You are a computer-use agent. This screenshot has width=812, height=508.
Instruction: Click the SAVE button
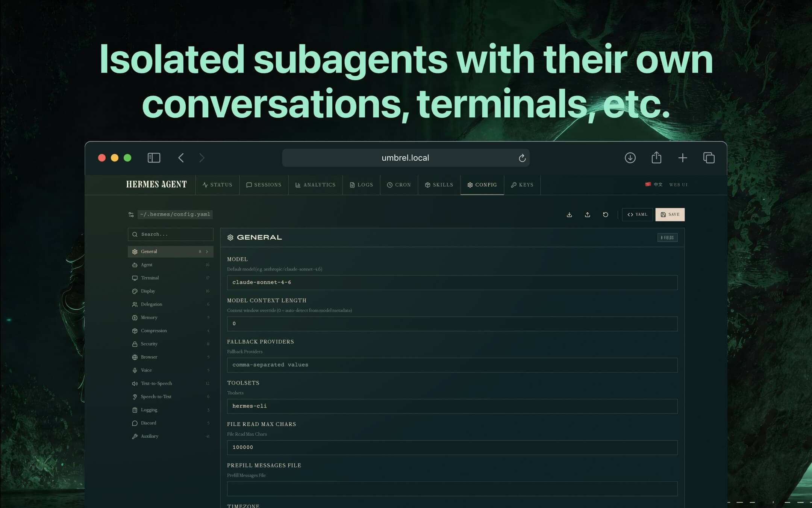click(x=670, y=214)
